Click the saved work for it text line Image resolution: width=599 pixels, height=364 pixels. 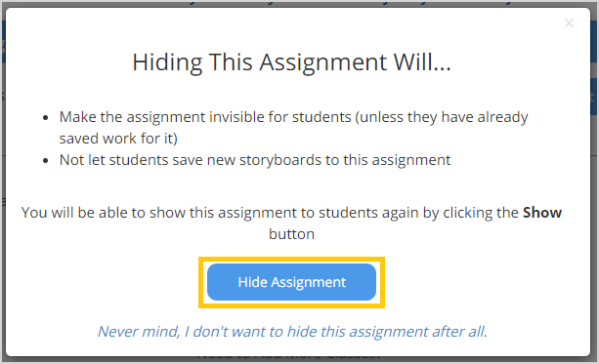click(x=118, y=139)
